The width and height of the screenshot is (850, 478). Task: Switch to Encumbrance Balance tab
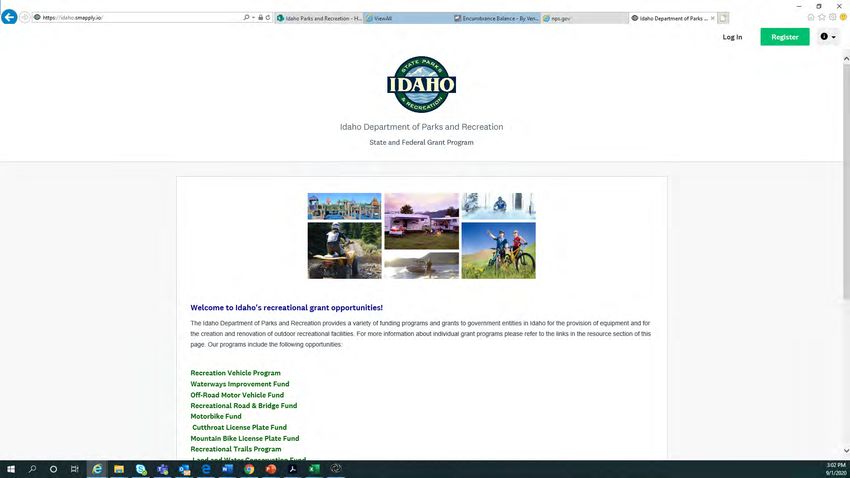click(x=496, y=18)
